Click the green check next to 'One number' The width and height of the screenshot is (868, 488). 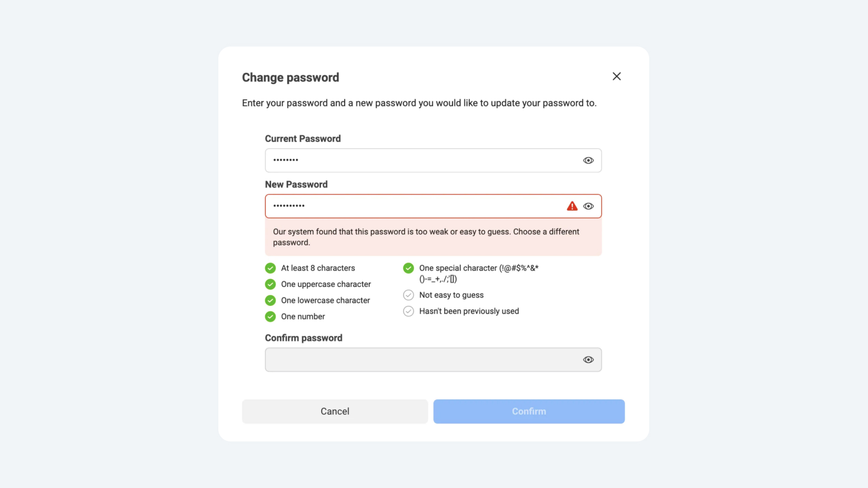coord(270,316)
